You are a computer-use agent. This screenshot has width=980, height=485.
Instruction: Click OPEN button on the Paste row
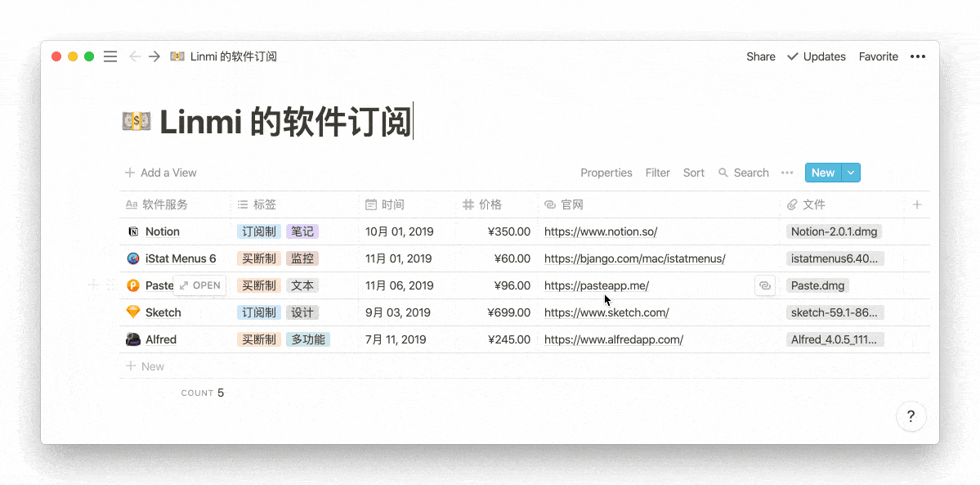pos(200,285)
